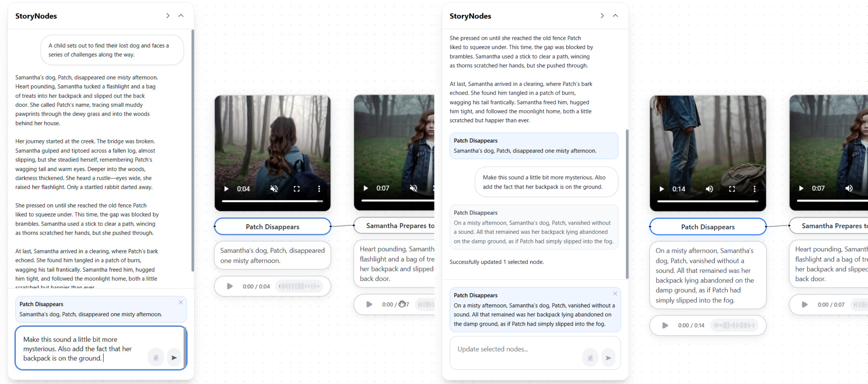Click right chevron in left StoryNodes header
The image size is (868, 384).
tap(168, 16)
